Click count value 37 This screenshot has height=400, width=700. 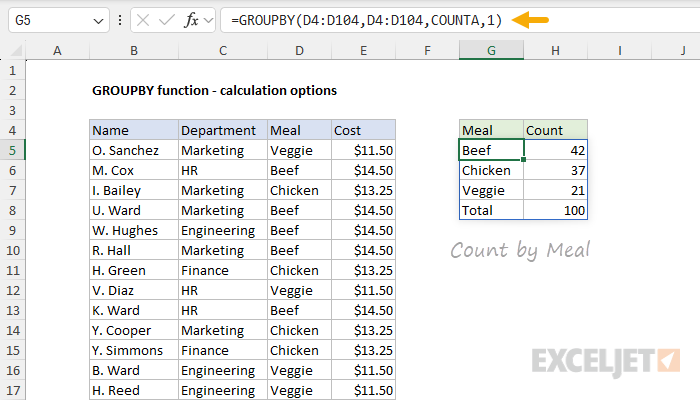(555, 171)
